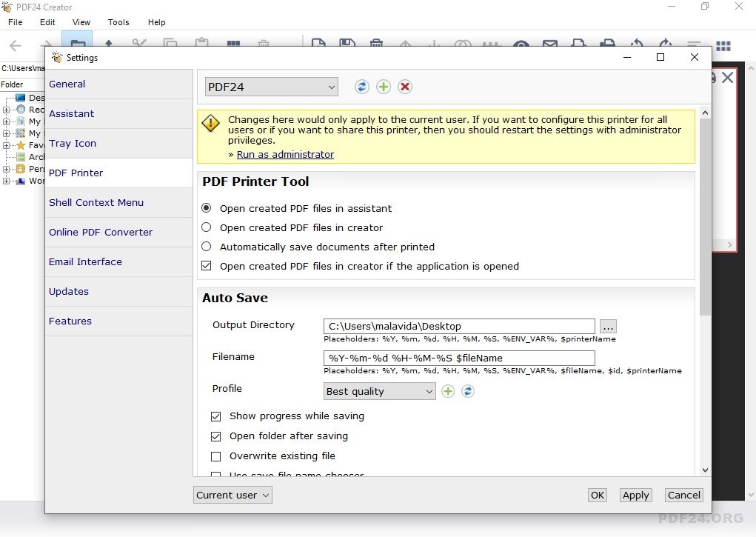Enable Overwrite existing file checkbox
756x537 pixels.
click(216, 456)
